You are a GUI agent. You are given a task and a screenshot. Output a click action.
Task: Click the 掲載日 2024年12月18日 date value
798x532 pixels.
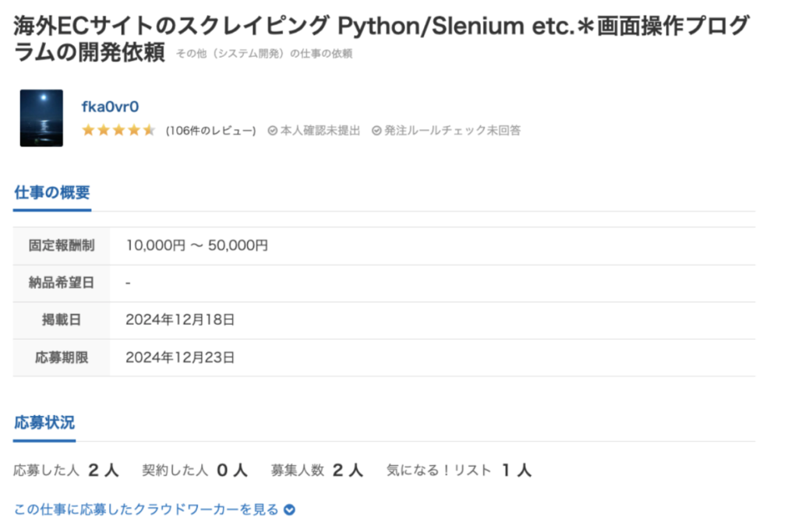pyautogui.click(x=180, y=320)
